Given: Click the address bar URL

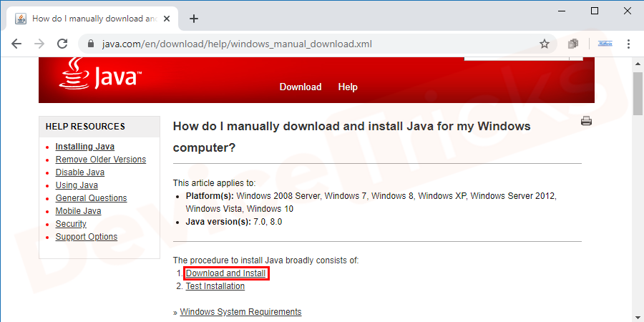Looking at the screenshot, I should pos(237,44).
